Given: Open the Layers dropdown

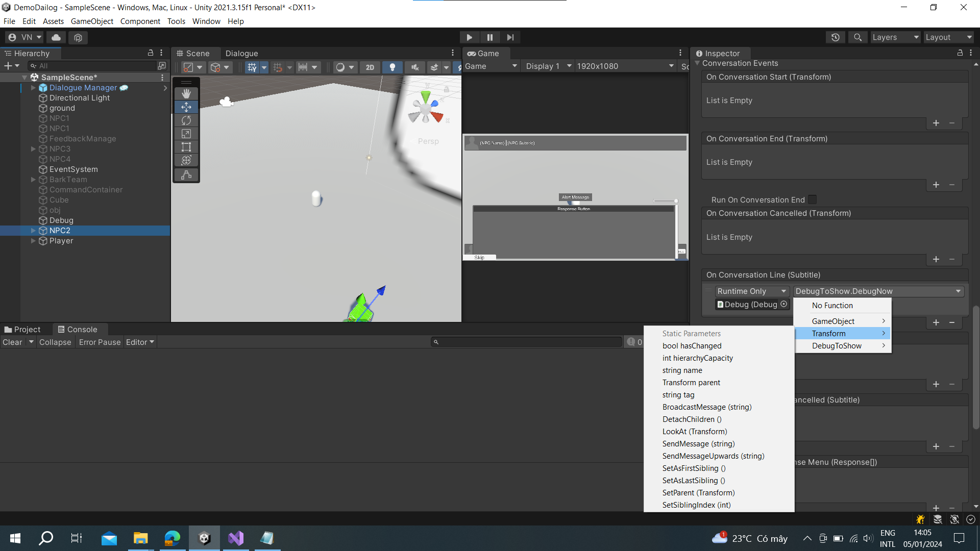Looking at the screenshot, I should (x=895, y=37).
